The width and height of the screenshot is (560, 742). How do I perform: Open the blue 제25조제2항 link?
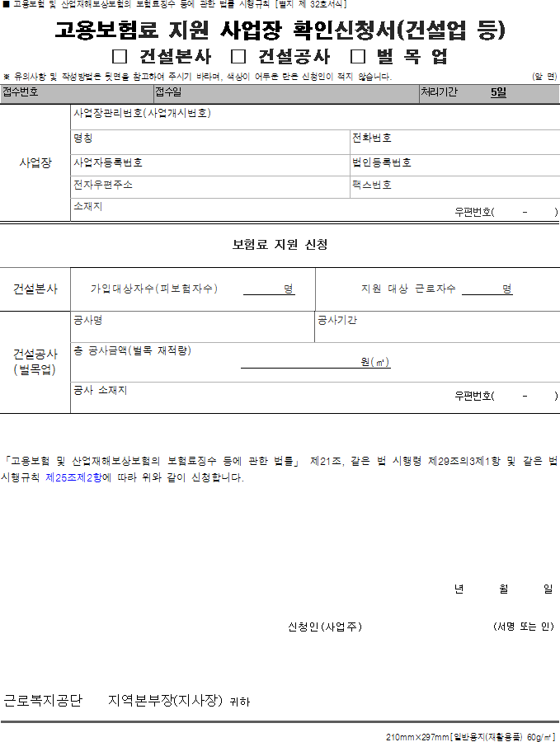point(73,477)
